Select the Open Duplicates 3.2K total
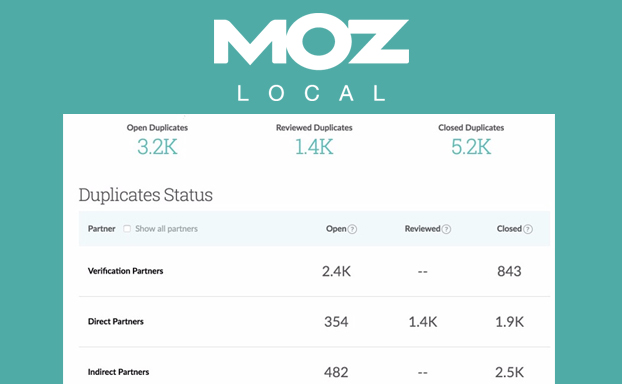The height and width of the screenshot is (384, 622). click(157, 147)
